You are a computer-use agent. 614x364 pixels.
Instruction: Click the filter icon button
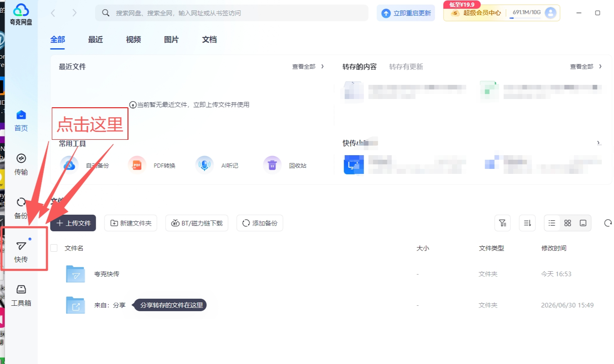click(503, 223)
